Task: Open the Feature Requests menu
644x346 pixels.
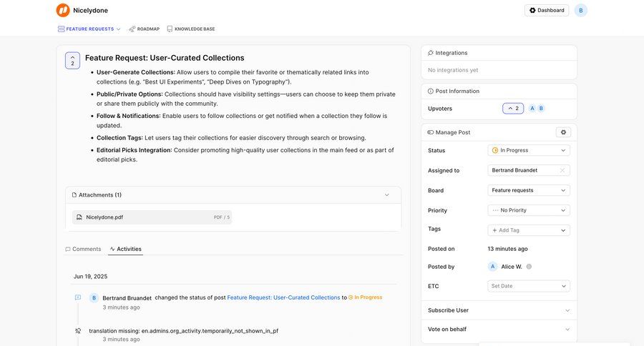Action: 89,29
